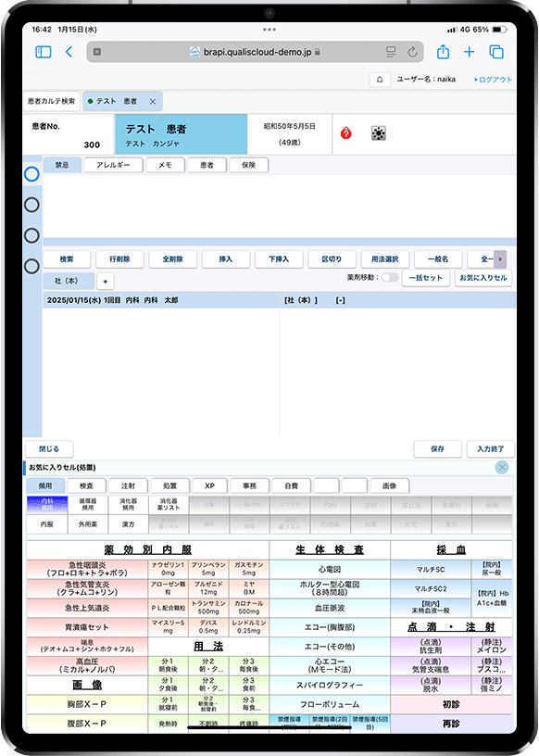Close the お気に入りセル panel with the round X

pyautogui.click(x=502, y=467)
